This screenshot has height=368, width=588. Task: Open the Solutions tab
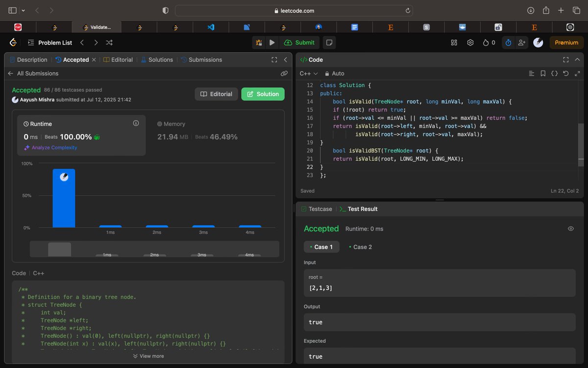click(157, 60)
